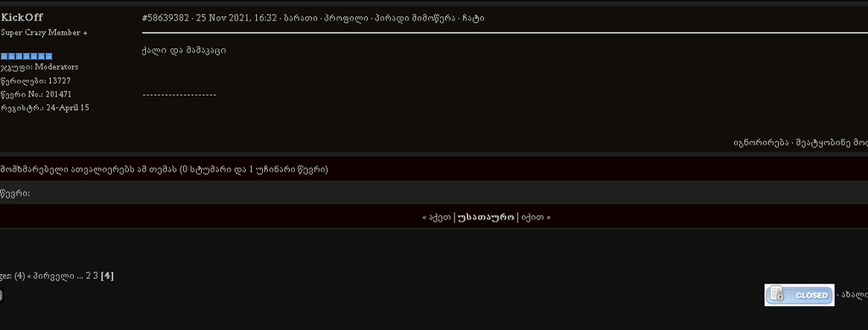Viewport: 868px width, 330px height.
Task: Open KickOff's username link
Action: tap(22, 18)
